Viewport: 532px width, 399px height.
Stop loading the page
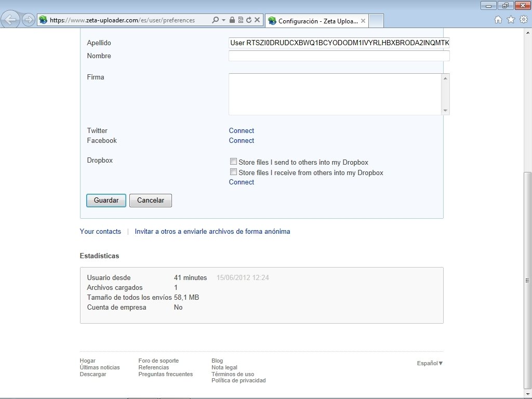click(257, 20)
